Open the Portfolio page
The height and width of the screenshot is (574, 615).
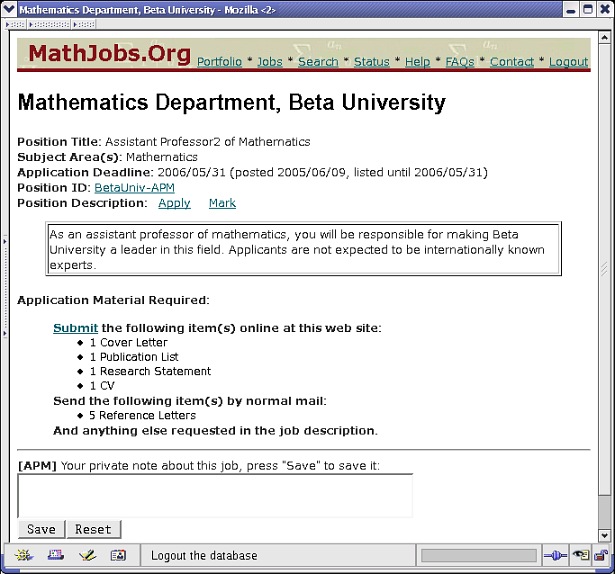click(219, 62)
